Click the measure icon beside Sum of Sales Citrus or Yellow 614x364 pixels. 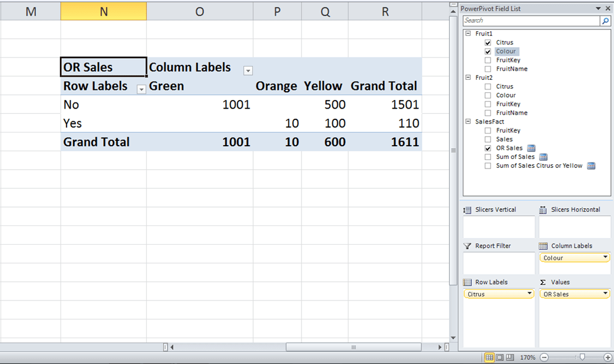click(x=591, y=166)
